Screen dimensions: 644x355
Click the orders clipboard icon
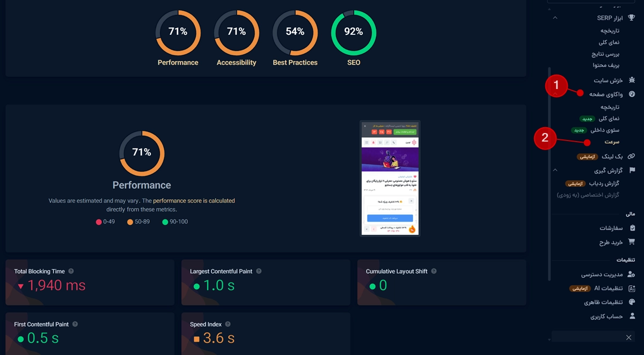click(632, 228)
